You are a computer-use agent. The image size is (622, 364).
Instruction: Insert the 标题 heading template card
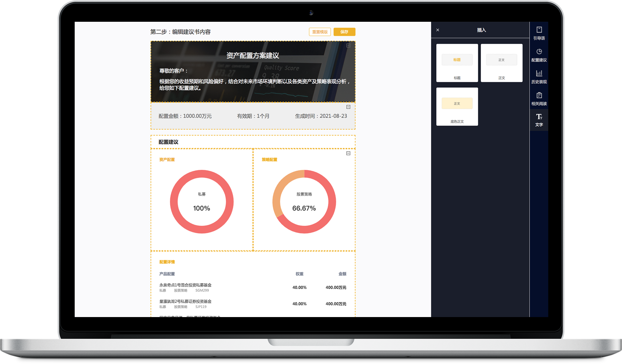point(457,63)
